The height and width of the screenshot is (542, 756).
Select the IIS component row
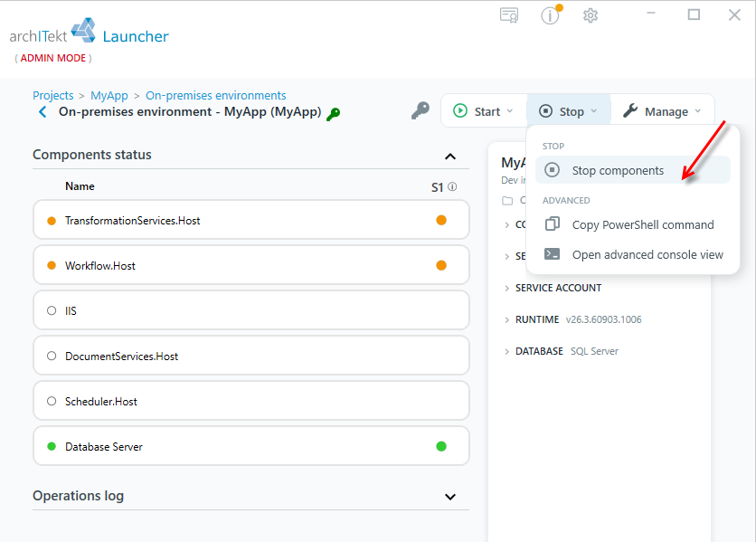251,311
